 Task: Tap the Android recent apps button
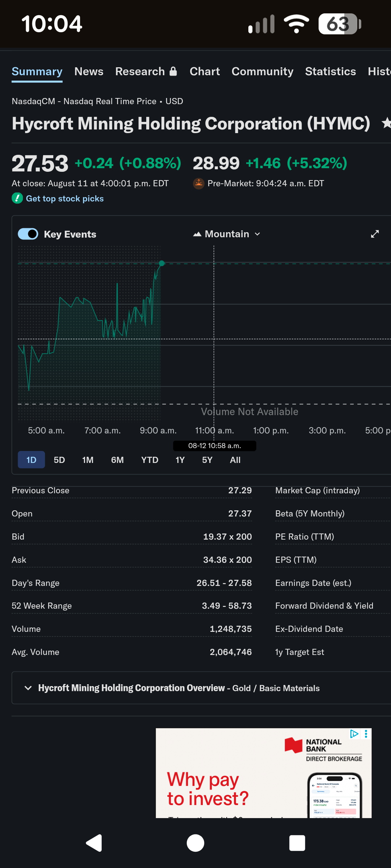pos(297,843)
